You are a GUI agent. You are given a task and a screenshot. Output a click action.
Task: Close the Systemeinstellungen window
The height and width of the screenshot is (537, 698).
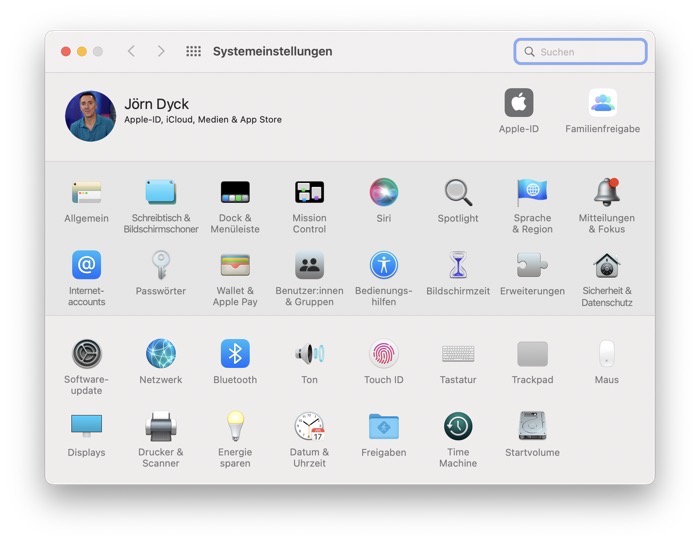(x=66, y=52)
